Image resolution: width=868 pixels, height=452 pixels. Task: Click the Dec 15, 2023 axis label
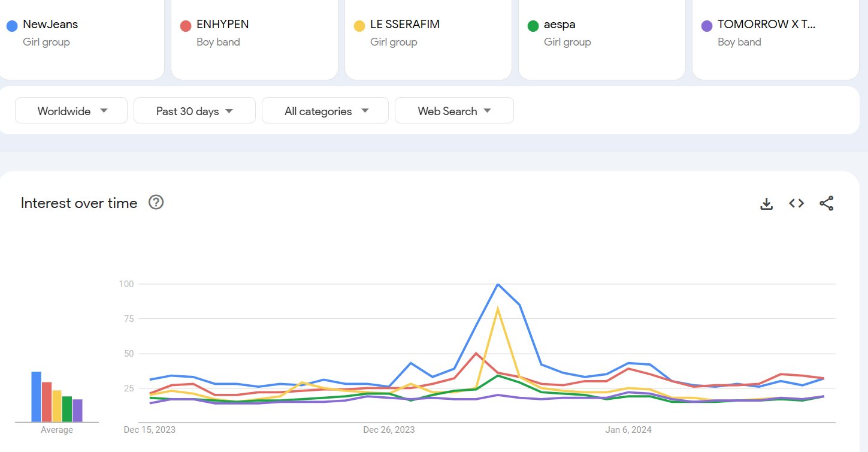click(x=150, y=430)
